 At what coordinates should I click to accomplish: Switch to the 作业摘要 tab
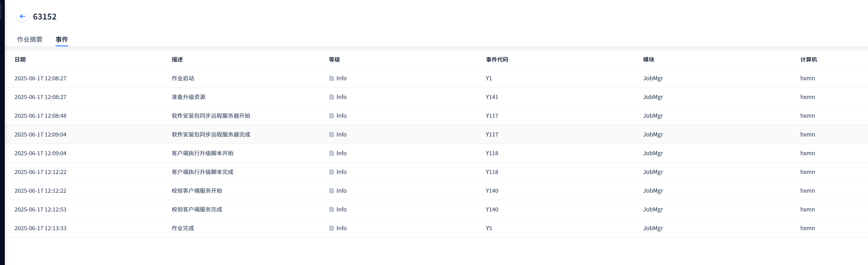point(30,39)
